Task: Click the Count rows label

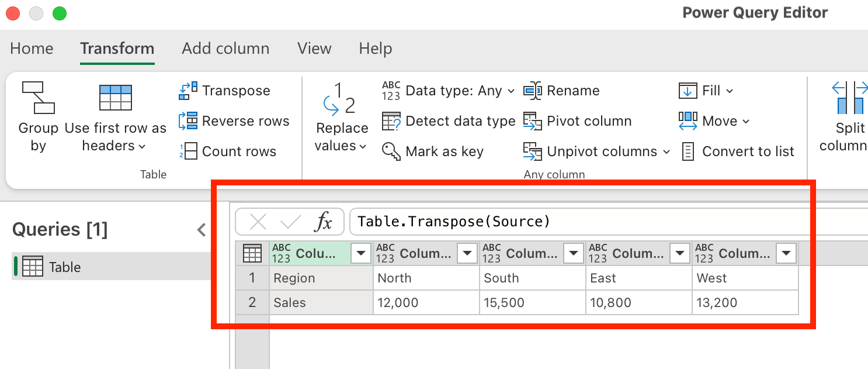Action: tap(239, 151)
